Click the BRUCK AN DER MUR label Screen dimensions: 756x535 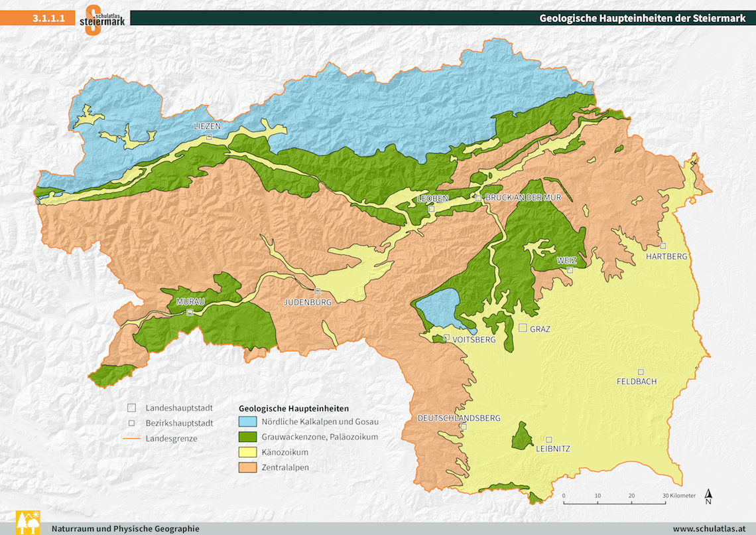(x=523, y=198)
